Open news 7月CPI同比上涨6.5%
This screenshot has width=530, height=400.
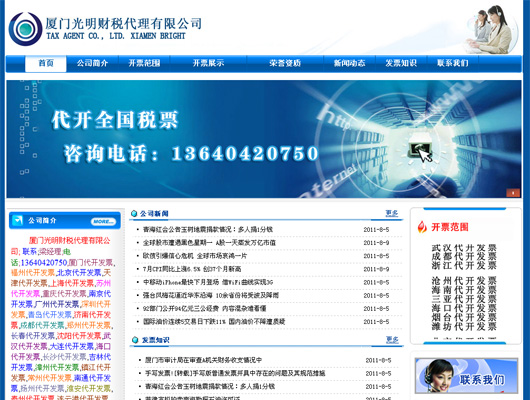click(x=192, y=269)
